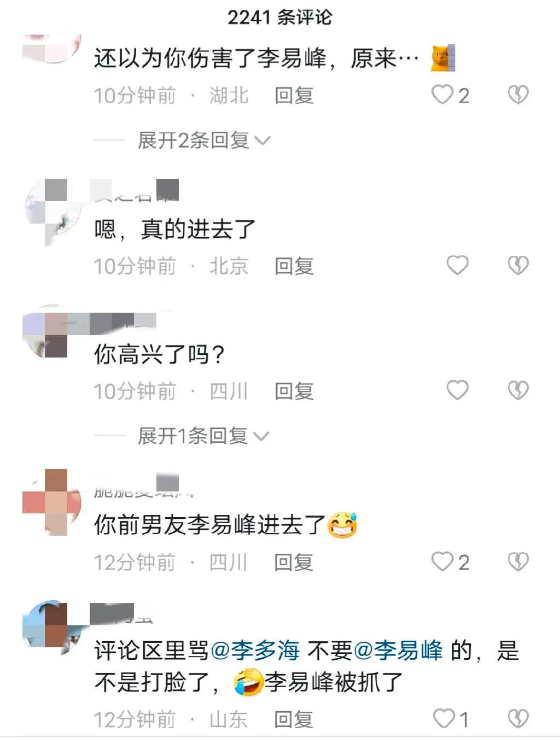This screenshot has width=560, height=738.
Task: Like the Shandong comment about 打脸
Action: click(x=444, y=718)
